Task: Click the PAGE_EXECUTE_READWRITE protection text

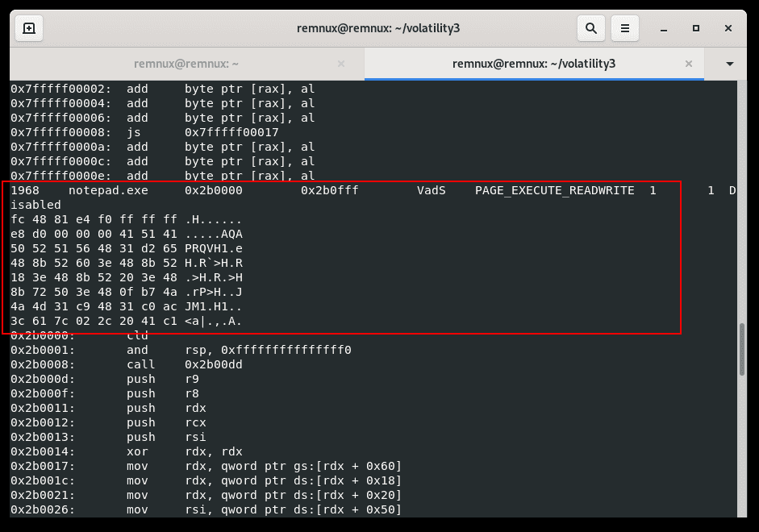Action: (554, 190)
